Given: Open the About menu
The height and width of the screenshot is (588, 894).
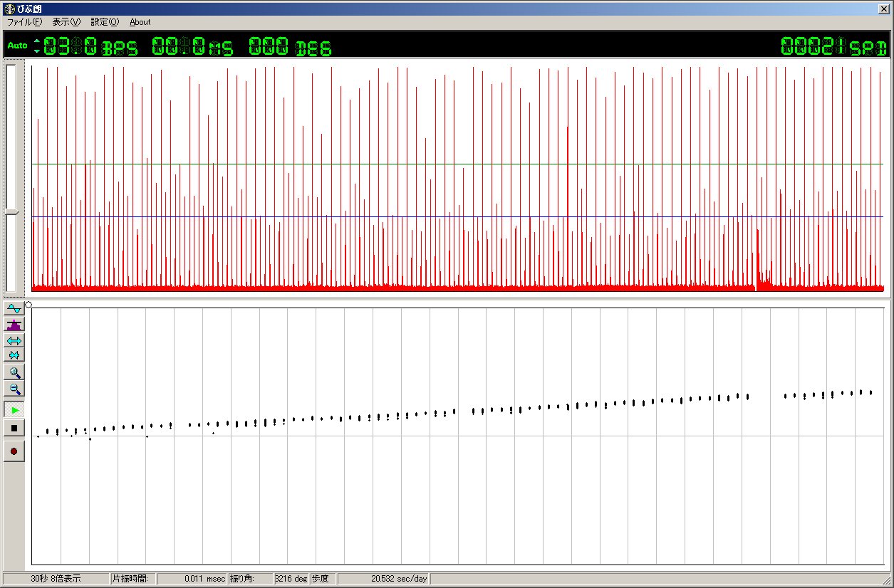Looking at the screenshot, I should click(140, 22).
